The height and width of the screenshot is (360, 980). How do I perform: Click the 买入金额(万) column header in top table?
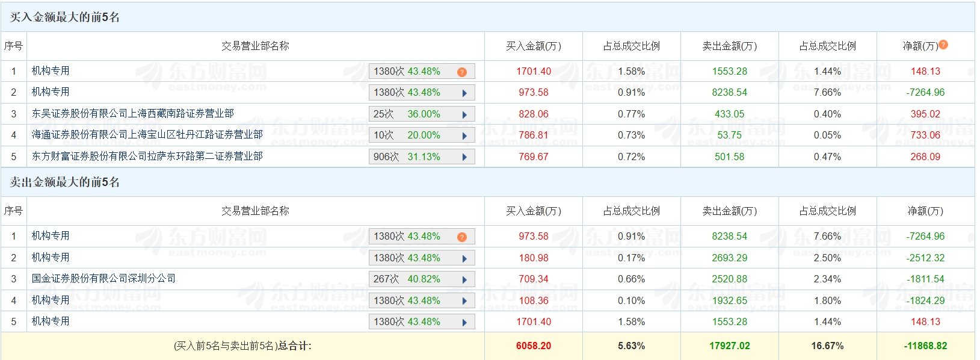pyautogui.click(x=534, y=46)
